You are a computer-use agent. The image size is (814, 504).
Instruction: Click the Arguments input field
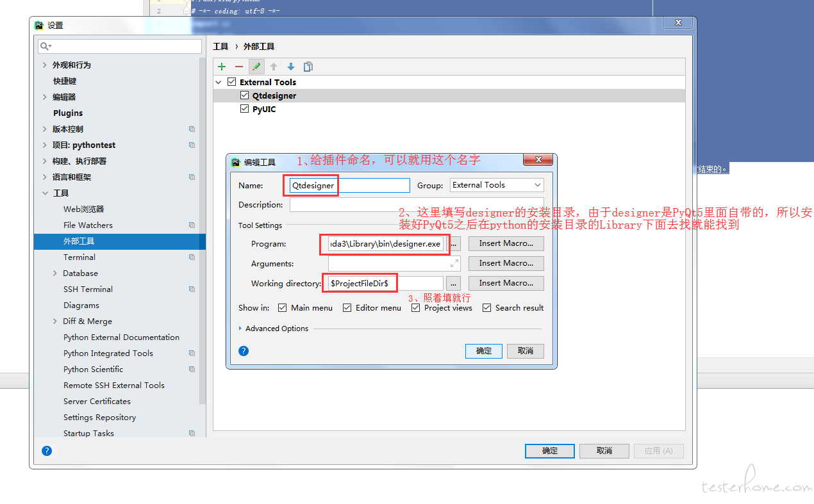394,263
